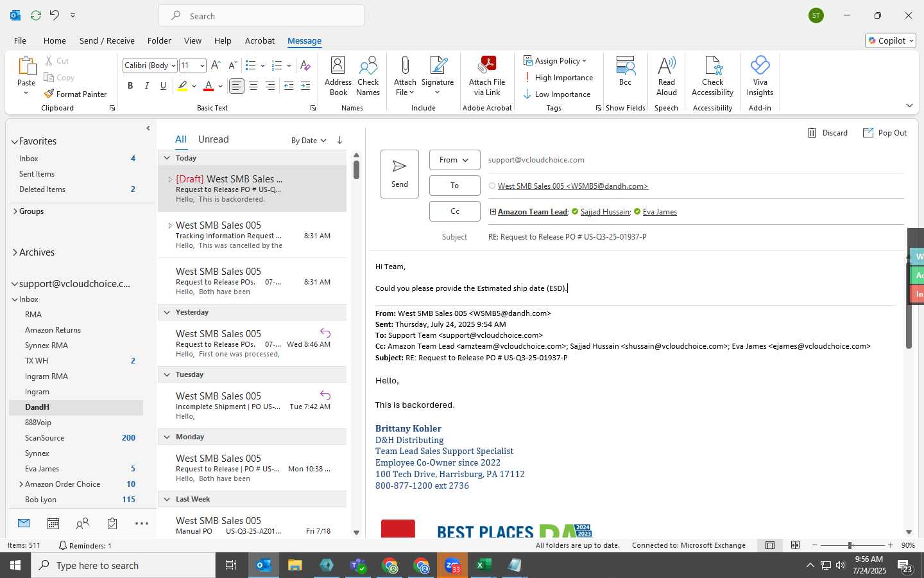924x578 pixels.
Task: Click Check Names icon
Action: click(x=368, y=76)
